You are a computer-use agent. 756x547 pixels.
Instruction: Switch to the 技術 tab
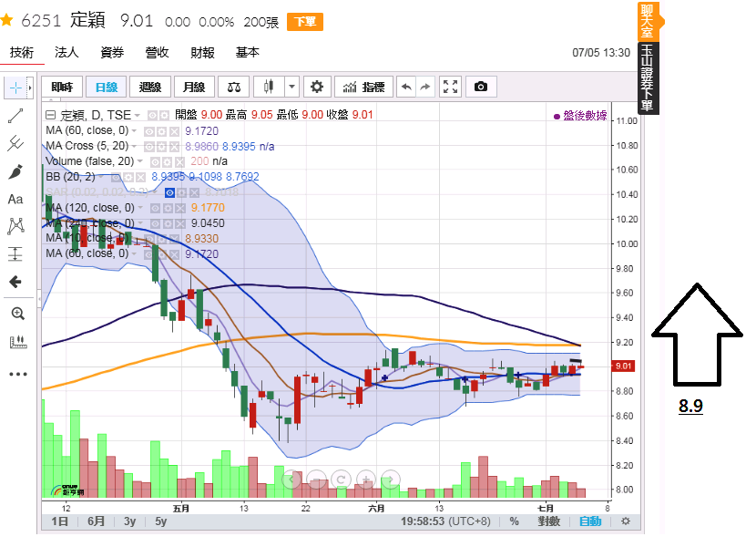point(22,52)
